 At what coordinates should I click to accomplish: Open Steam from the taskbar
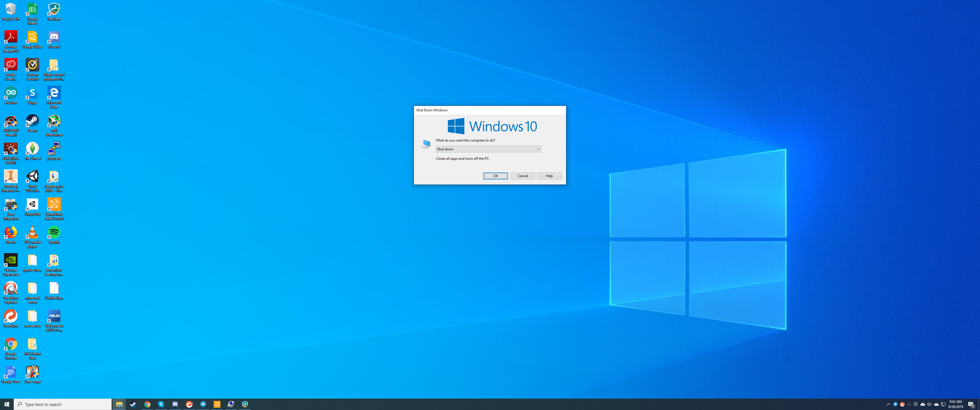click(x=133, y=404)
